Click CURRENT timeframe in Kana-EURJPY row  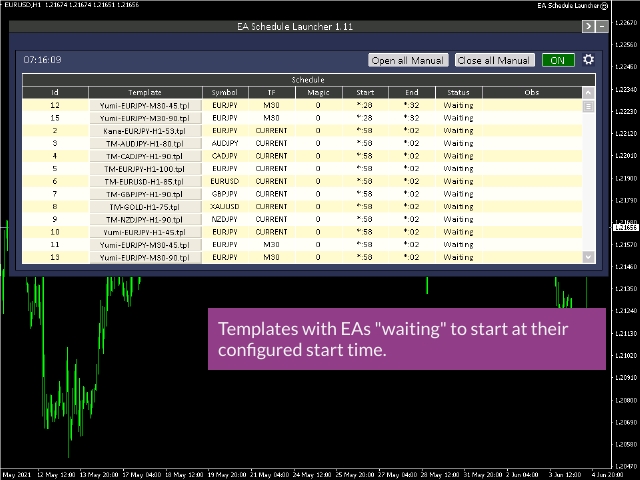point(271,131)
